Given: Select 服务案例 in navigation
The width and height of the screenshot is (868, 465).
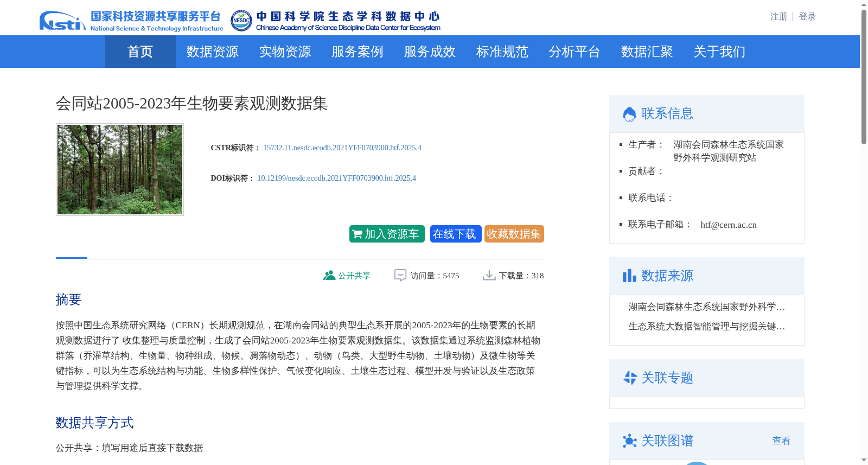Looking at the screenshot, I should pos(358,52).
